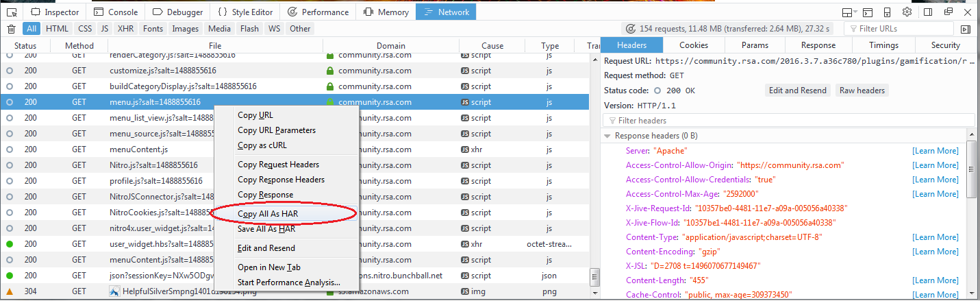Enable the Images filter button
980x301 pixels.
pyautogui.click(x=185, y=29)
